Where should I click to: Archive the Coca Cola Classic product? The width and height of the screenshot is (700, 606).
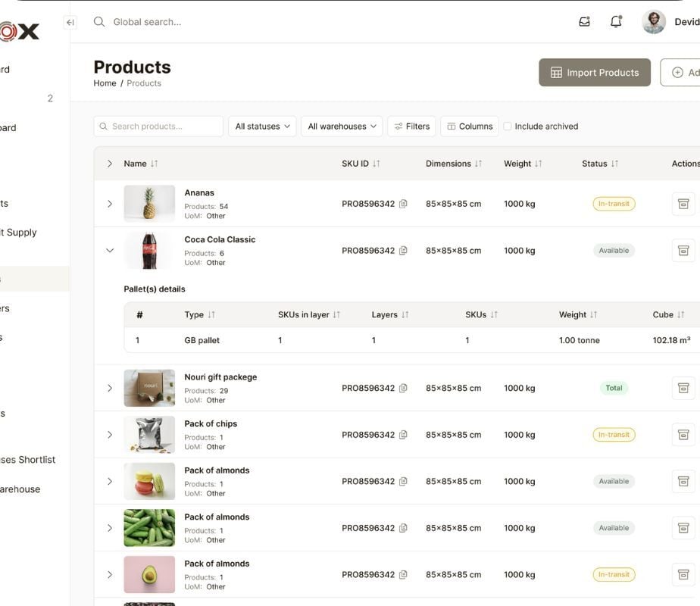click(x=683, y=251)
